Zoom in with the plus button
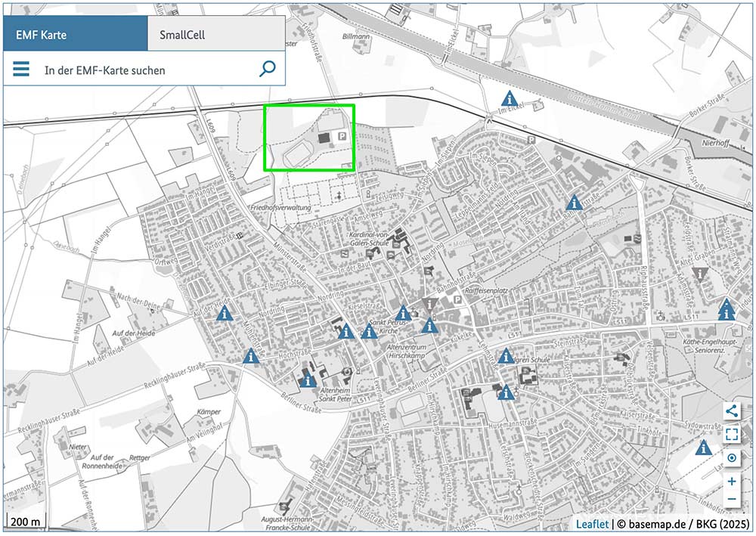The width and height of the screenshot is (756, 536). [731, 481]
